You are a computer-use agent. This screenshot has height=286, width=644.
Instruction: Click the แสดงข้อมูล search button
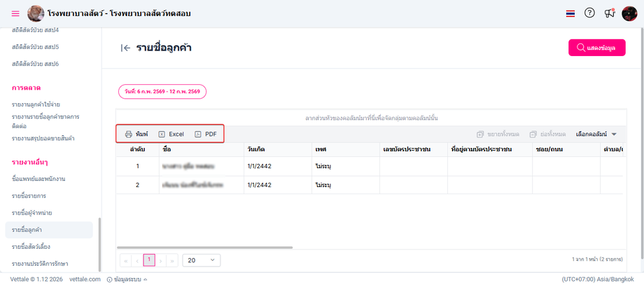(597, 48)
